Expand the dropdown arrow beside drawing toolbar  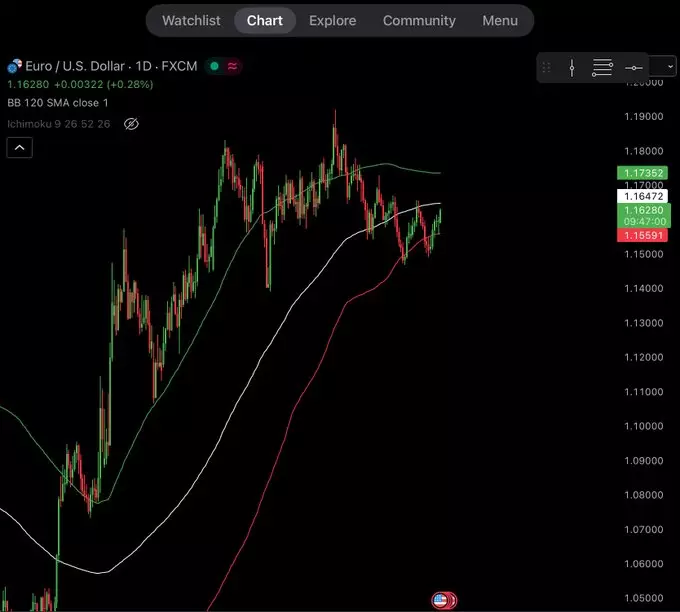tap(666, 68)
